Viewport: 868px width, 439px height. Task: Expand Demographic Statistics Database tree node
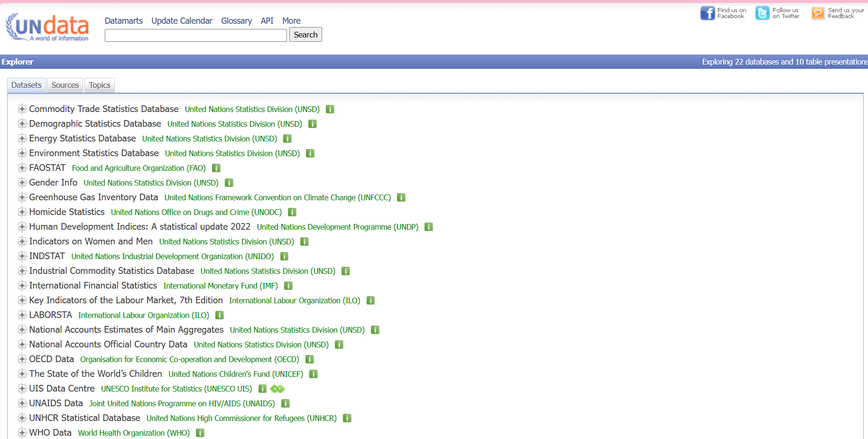tap(22, 123)
